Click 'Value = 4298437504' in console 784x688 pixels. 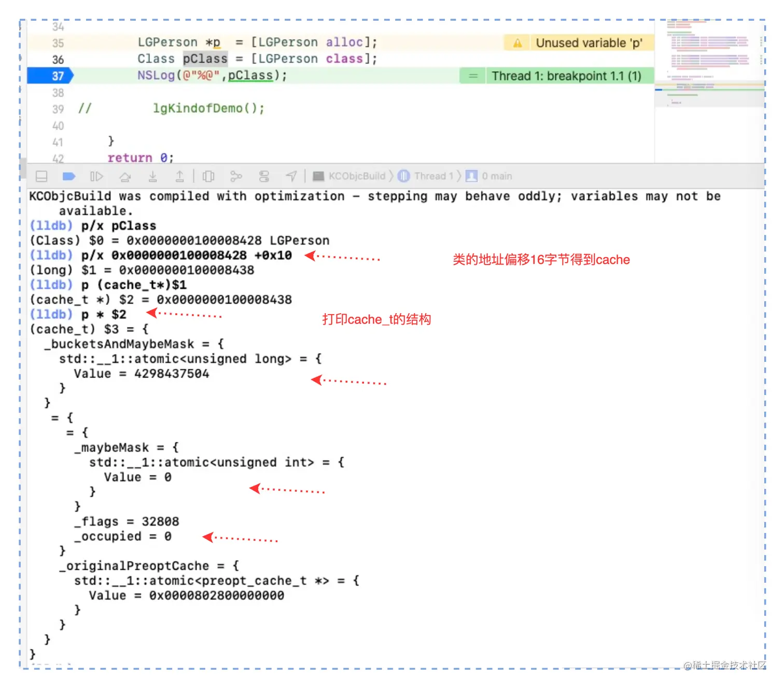tap(142, 373)
